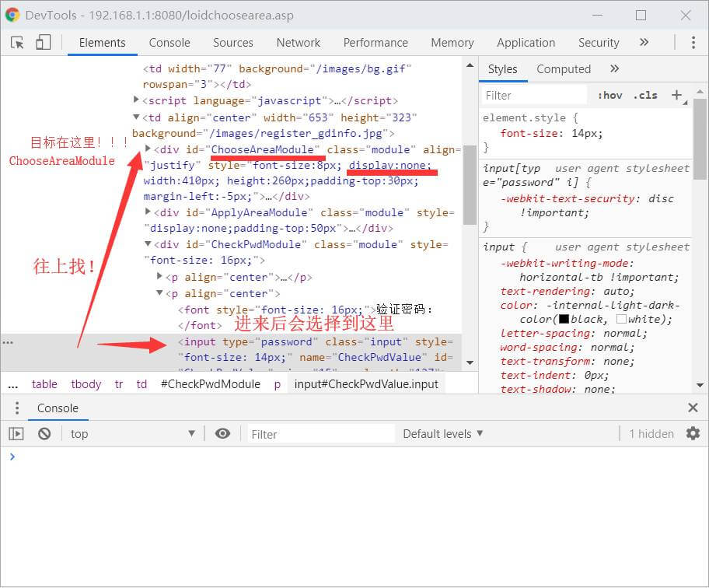Click the Filter input in the Styles pane
Screen dimensions: 709x588
click(x=533, y=94)
